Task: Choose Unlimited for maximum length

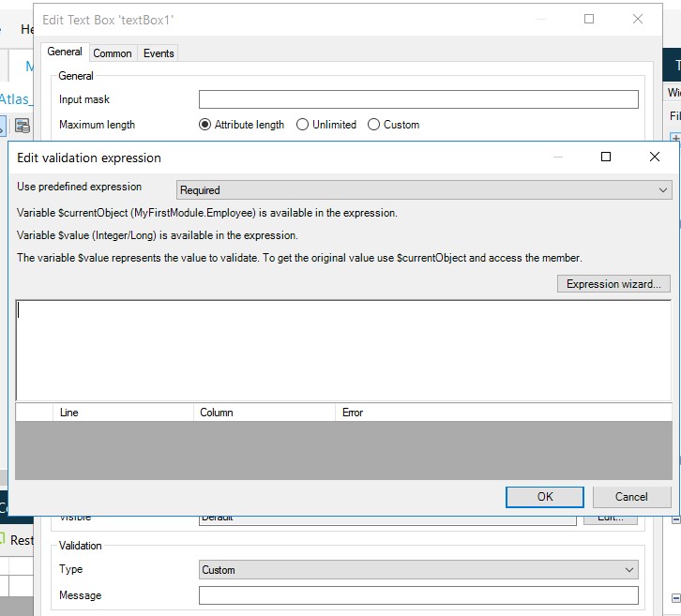Action: click(x=303, y=125)
